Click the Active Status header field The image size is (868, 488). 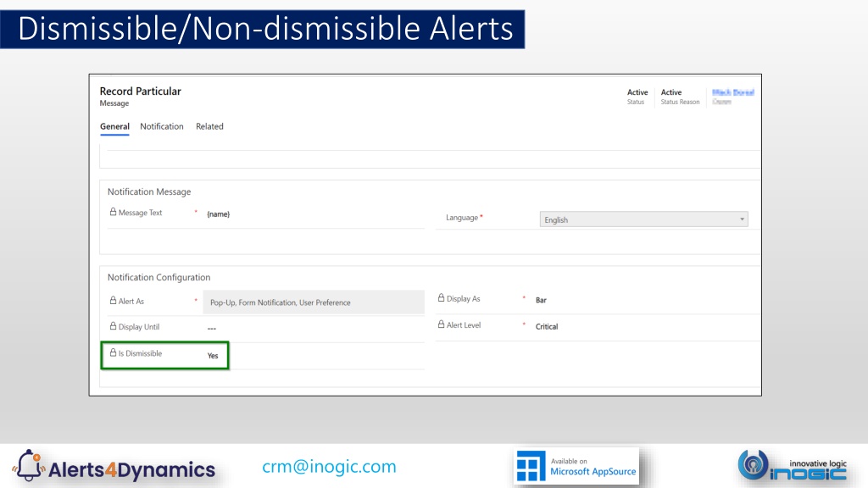(637, 97)
